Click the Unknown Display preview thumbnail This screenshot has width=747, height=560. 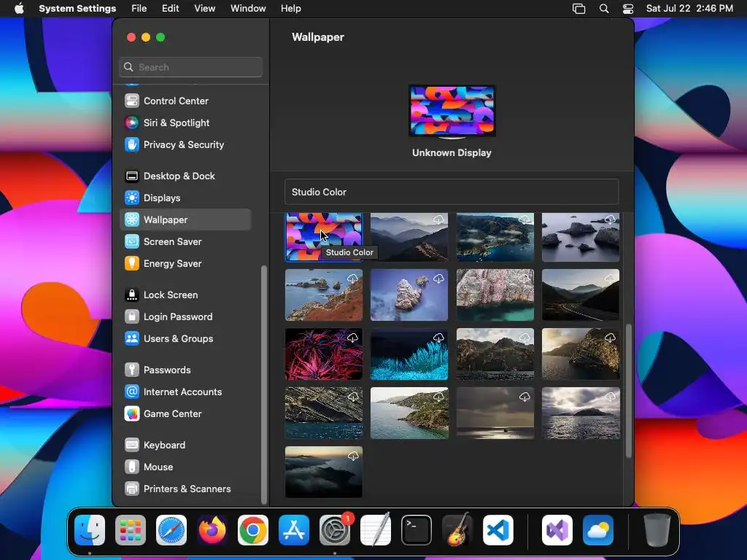coord(452,112)
